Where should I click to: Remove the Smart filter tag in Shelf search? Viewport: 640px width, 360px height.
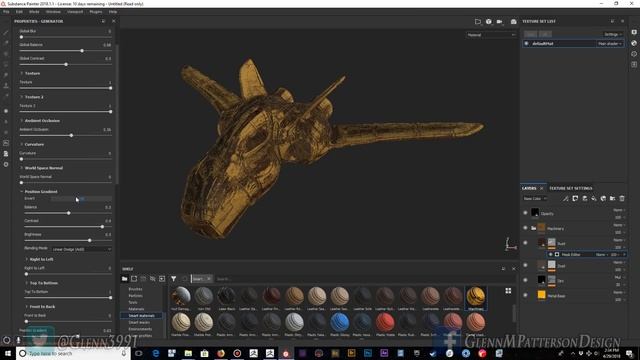[209, 279]
